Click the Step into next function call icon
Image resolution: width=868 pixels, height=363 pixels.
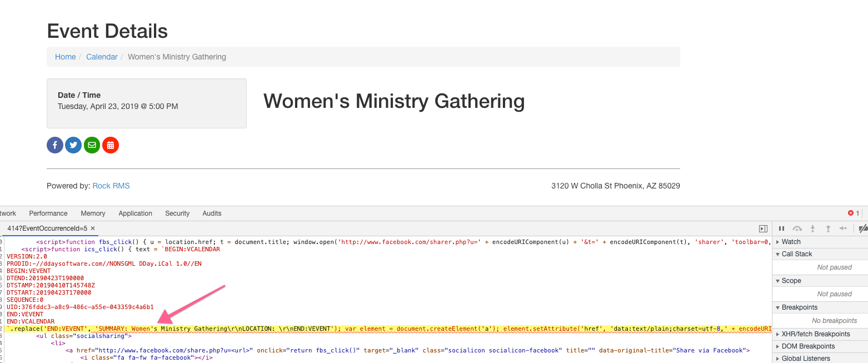tap(812, 228)
